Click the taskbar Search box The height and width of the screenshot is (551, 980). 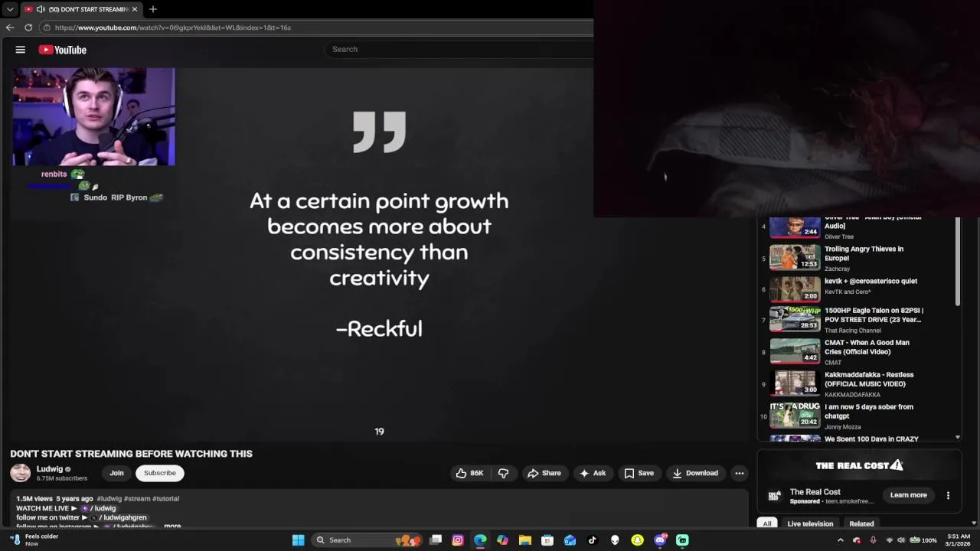click(367, 540)
